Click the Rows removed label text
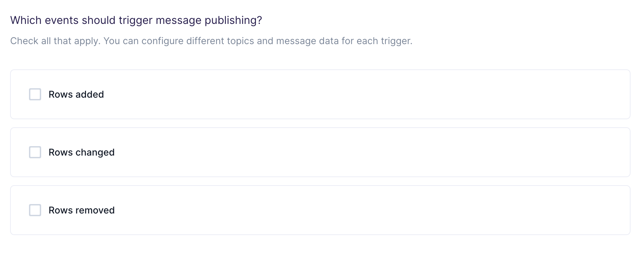The image size is (644, 264). [82, 210]
